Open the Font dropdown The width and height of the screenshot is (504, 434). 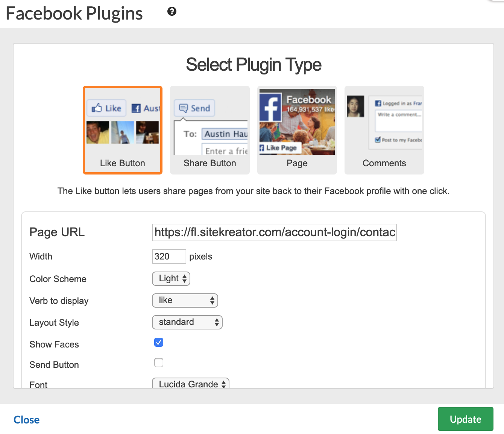tap(191, 384)
